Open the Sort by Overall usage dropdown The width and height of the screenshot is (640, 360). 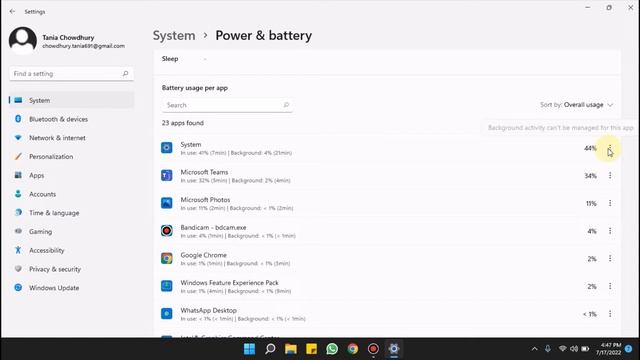[576, 105]
